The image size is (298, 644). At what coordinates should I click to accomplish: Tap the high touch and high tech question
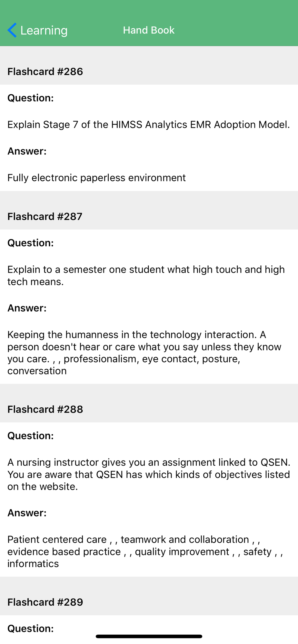pyautogui.click(x=146, y=275)
